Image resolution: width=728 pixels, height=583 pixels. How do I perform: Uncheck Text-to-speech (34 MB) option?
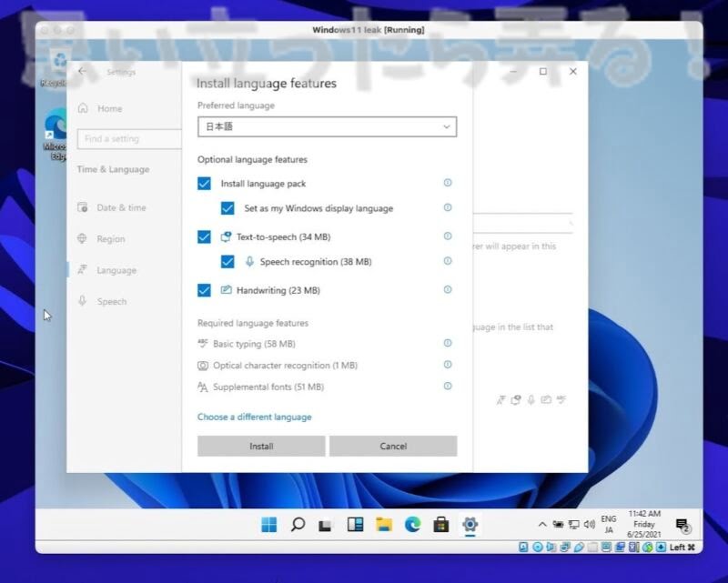(204, 236)
